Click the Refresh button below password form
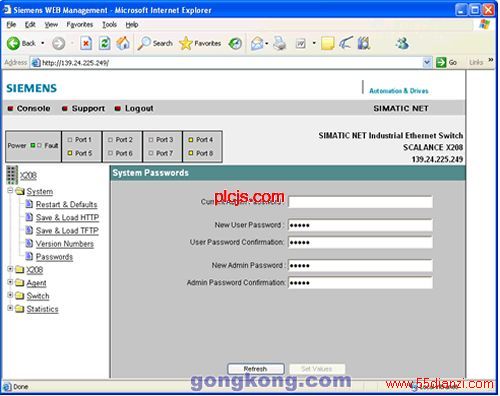 [256, 369]
